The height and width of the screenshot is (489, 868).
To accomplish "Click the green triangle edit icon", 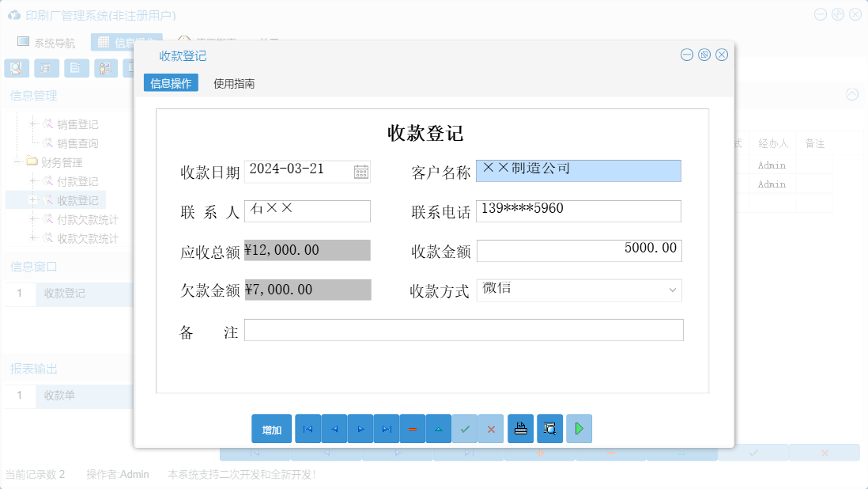I will (438, 428).
